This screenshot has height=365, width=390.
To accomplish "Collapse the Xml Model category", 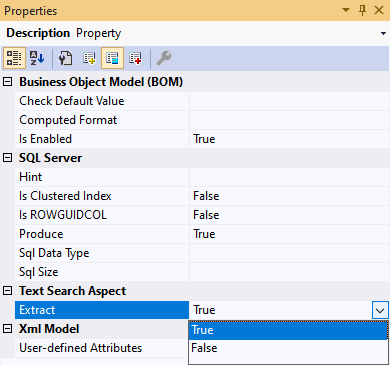I will 7,329.
